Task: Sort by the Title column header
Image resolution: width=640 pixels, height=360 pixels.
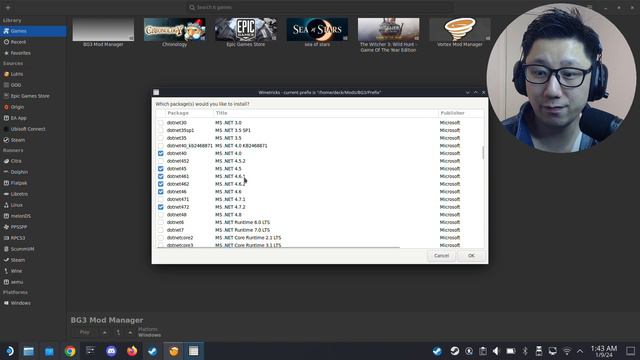Action: click(x=326, y=113)
